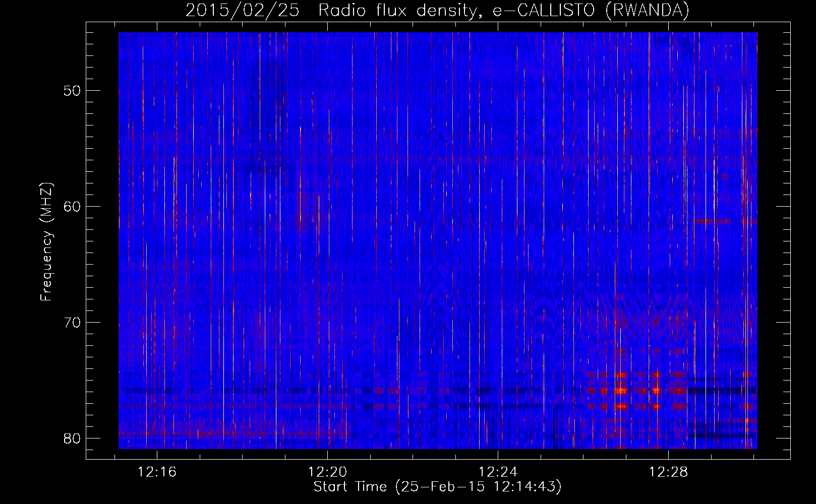Image resolution: width=816 pixels, height=504 pixels.
Task: Click the 'Start Time (25-Feb-15 12:14:43)' label
Action: click(x=437, y=487)
